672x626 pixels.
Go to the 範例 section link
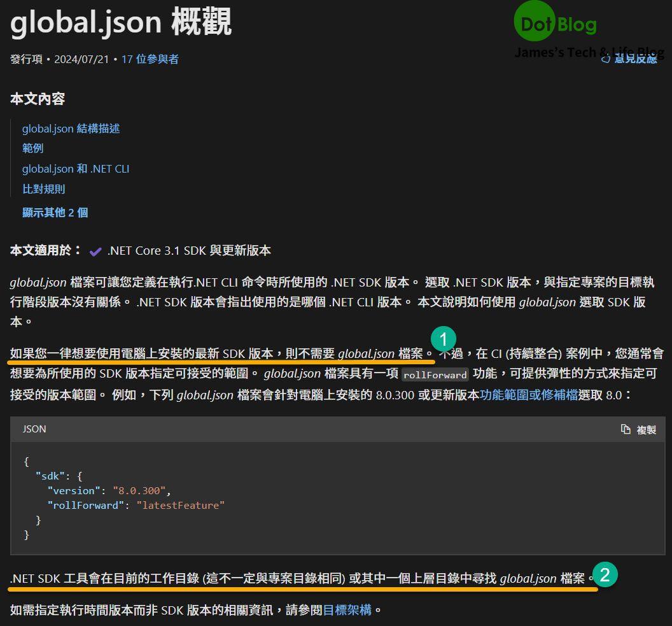click(x=32, y=148)
